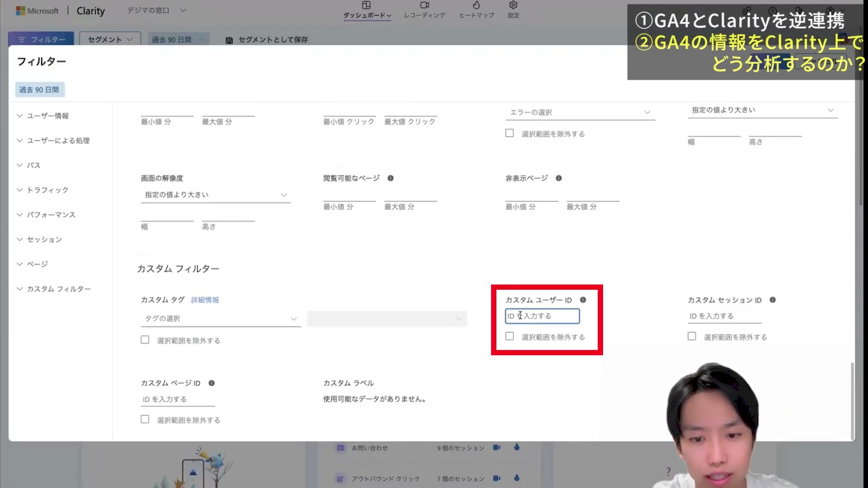Check 選択範囲を除外する under カスタム タグ

pos(145,340)
